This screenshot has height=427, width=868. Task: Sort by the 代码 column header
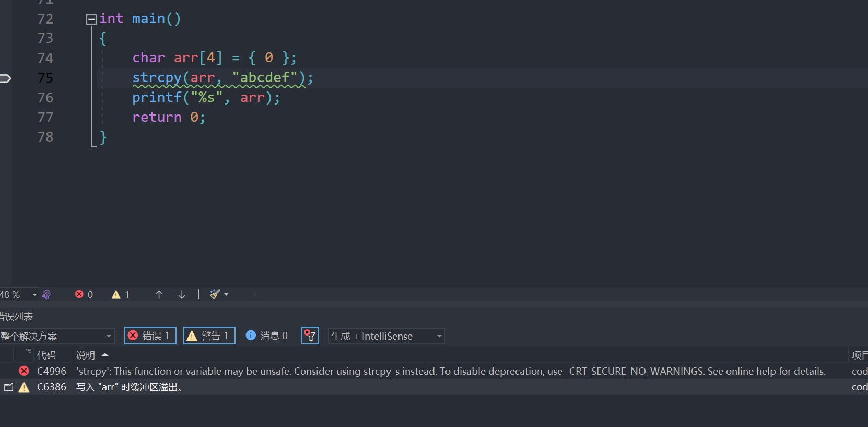[46, 355]
